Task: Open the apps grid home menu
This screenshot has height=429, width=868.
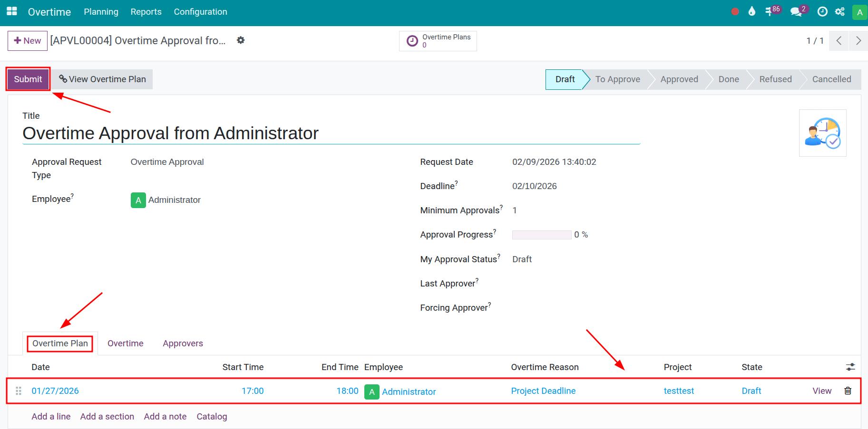Action: coord(12,11)
